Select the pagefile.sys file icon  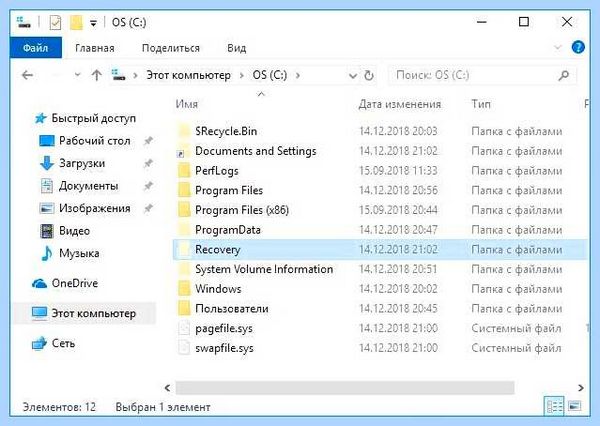184,328
